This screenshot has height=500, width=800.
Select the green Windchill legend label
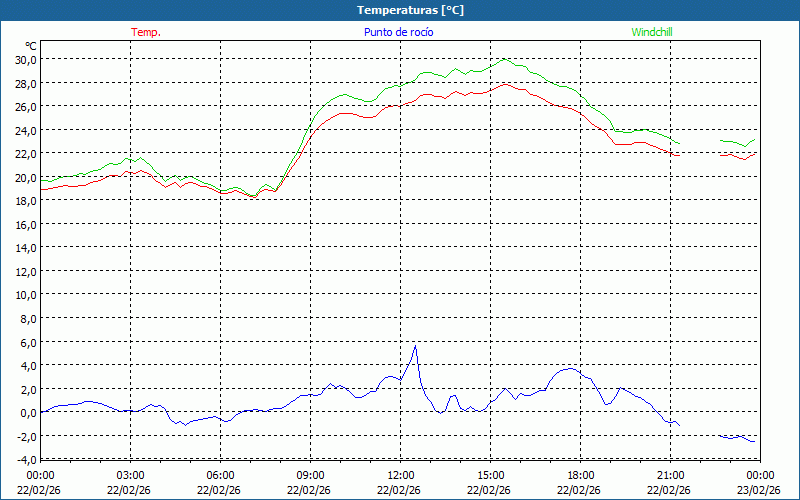[x=652, y=32]
